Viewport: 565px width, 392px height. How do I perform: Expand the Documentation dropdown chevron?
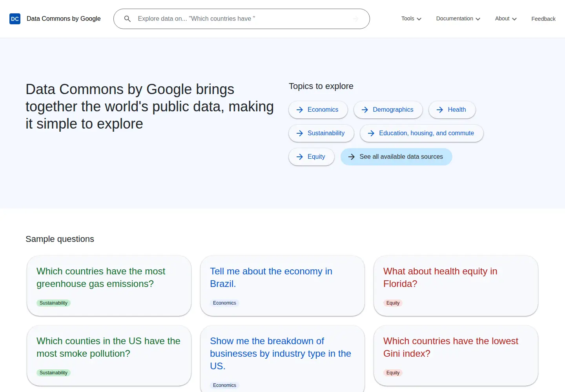(478, 19)
